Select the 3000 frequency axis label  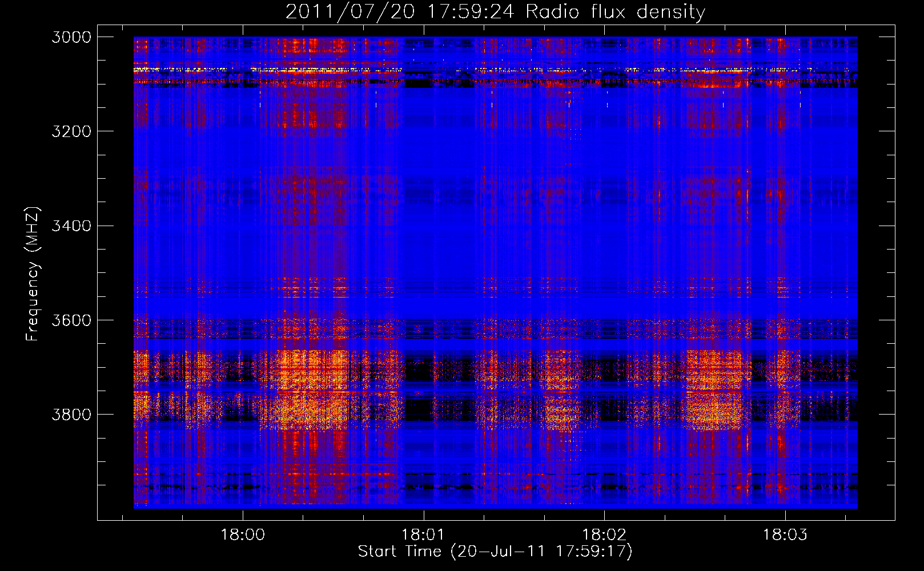point(71,37)
